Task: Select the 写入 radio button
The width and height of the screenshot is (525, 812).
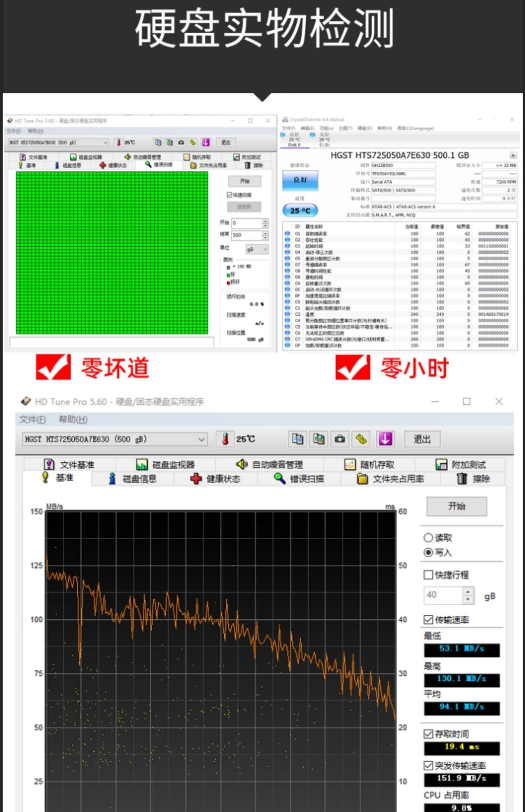Action: click(x=428, y=553)
